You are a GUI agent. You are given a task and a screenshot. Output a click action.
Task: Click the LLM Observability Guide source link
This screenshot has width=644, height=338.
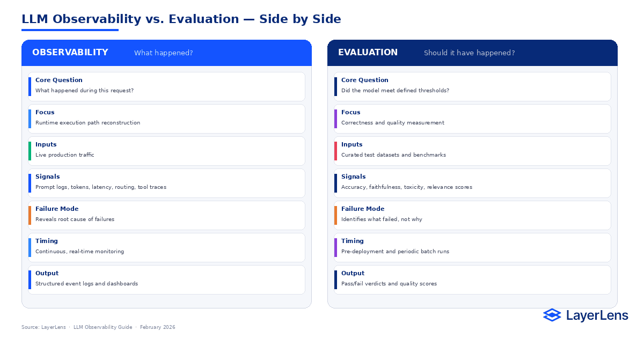click(x=103, y=327)
